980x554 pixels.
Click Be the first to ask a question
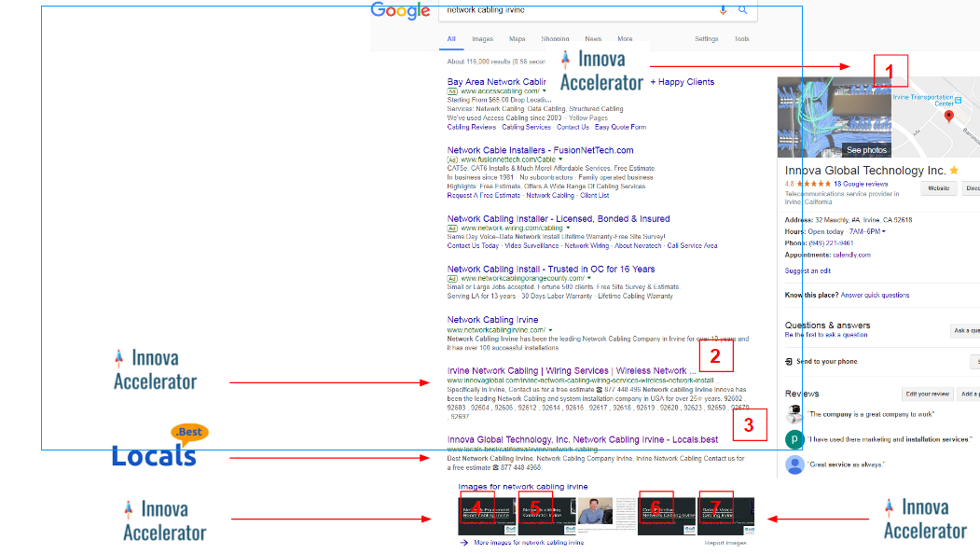click(x=825, y=335)
